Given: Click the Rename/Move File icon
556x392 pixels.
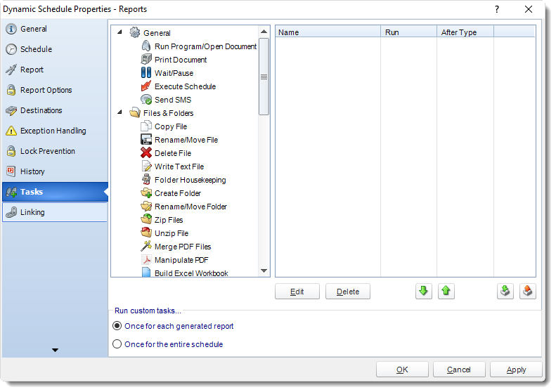Looking at the screenshot, I should [x=146, y=139].
